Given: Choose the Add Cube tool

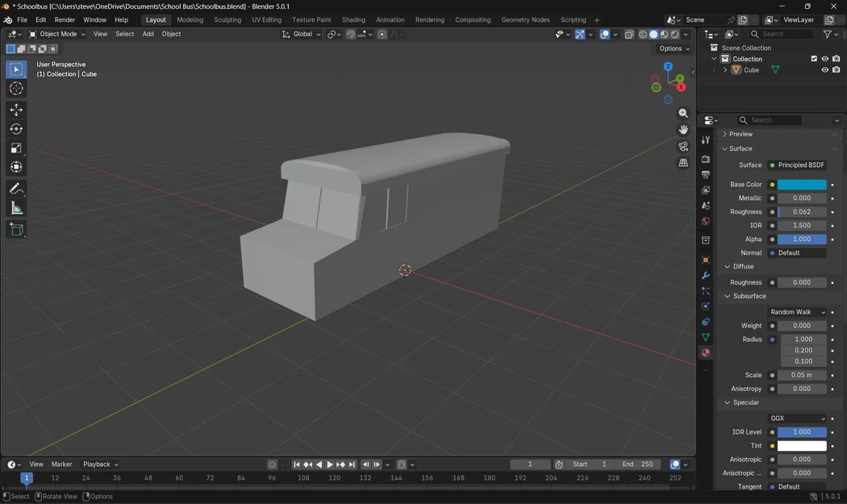Looking at the screenshot, I should click(x=16, y=230).
